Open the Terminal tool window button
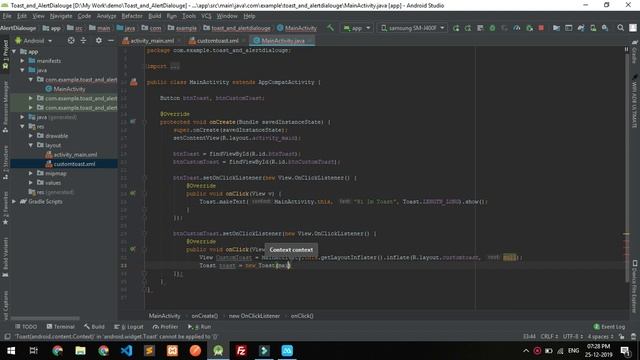 60,327
